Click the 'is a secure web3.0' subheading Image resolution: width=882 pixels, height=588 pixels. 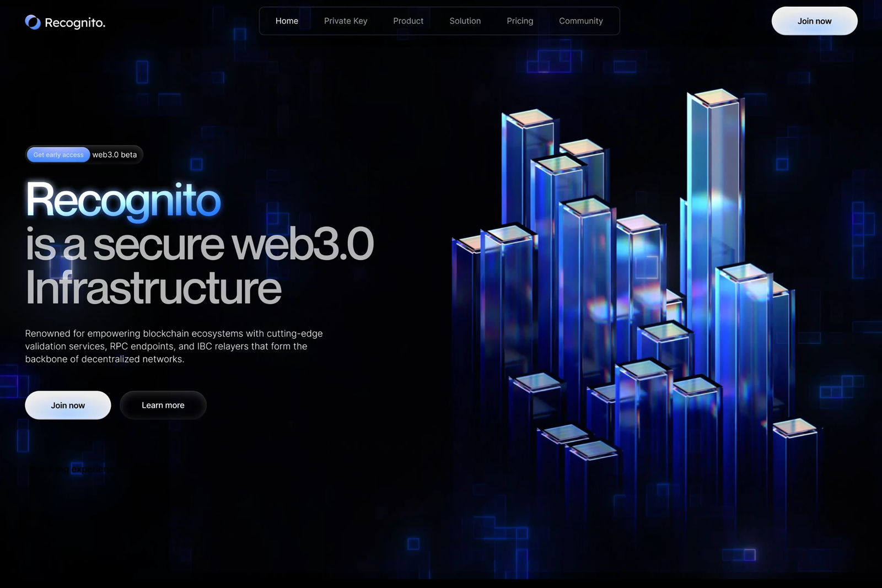pos(200,244)
